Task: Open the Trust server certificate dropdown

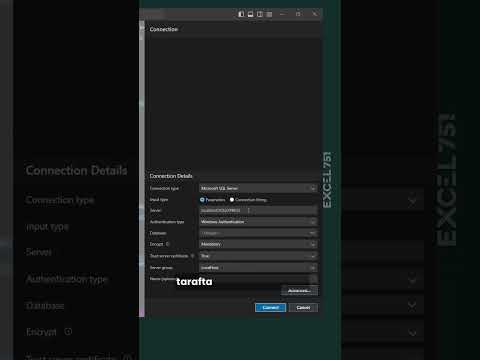Action: coord(258,256)
